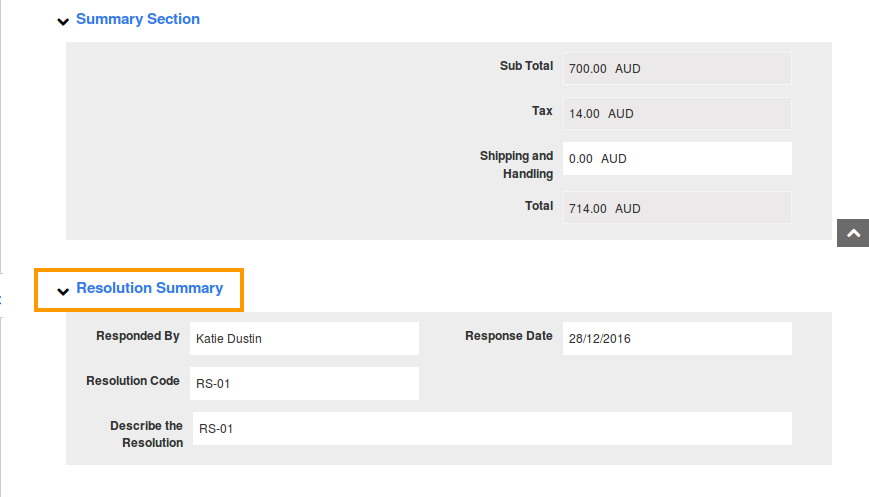The image size is (869, 497).
Task: Click the Sub Total label
Action: tap(526, 66)
